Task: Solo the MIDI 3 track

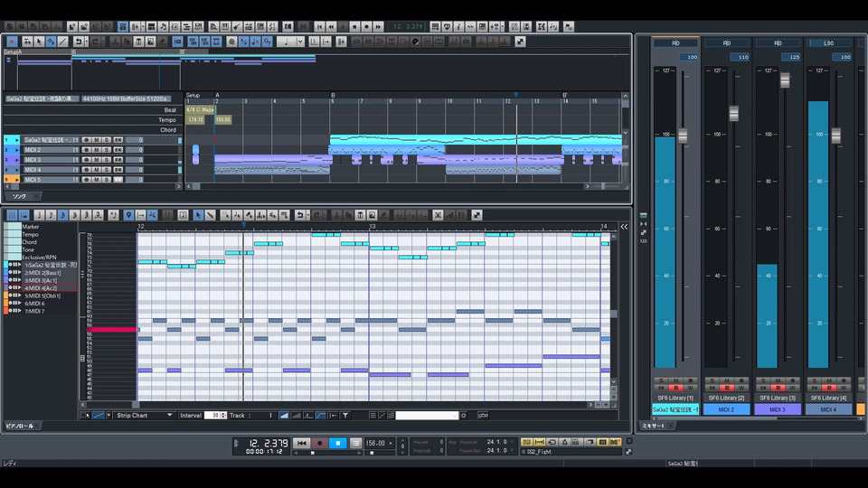Action: pyautogui.click(x=106, y=160)
